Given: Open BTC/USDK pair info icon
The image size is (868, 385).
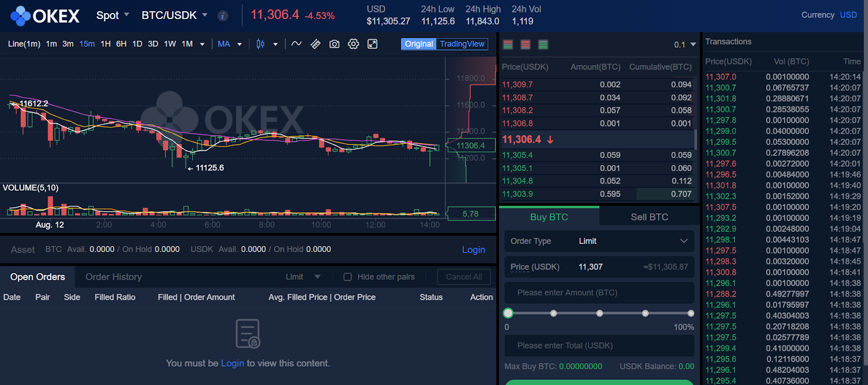Looking at the screenshot, I should (x=223, y=16).
